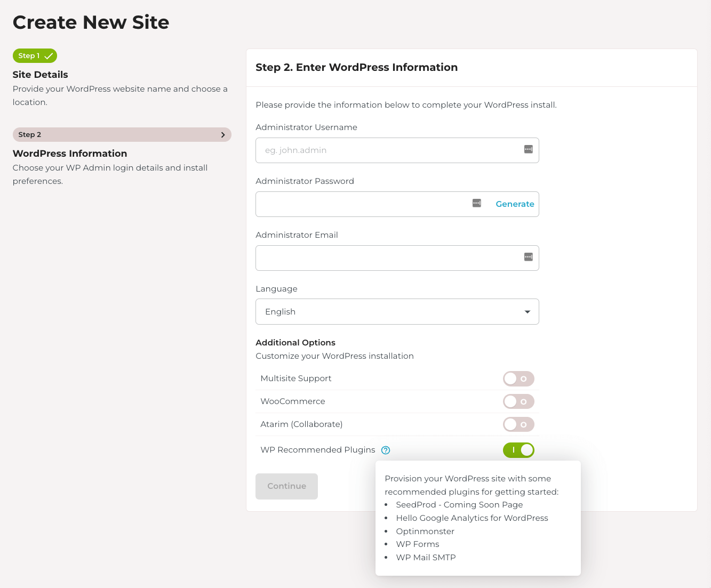Screen dimensions: 711x588
Task: Click the 'Create New Site' page title
Action: coord(91,22)
